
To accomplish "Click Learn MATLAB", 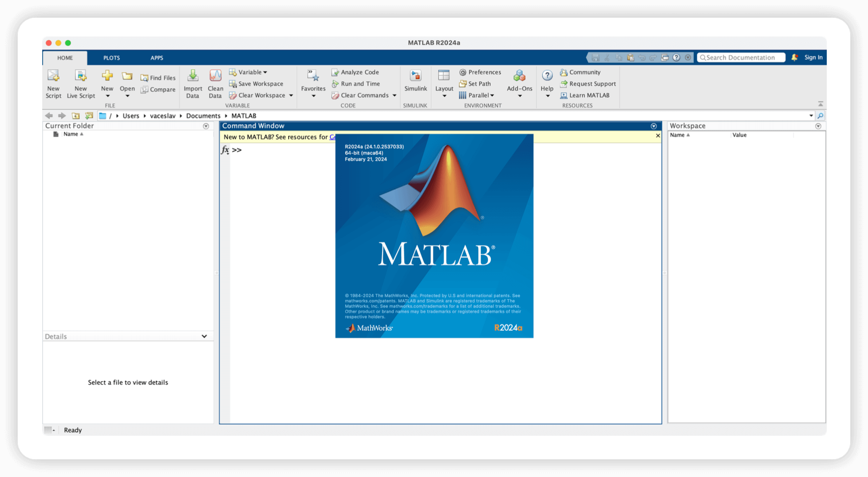I will pyautogui.click(x=585, y=96).
